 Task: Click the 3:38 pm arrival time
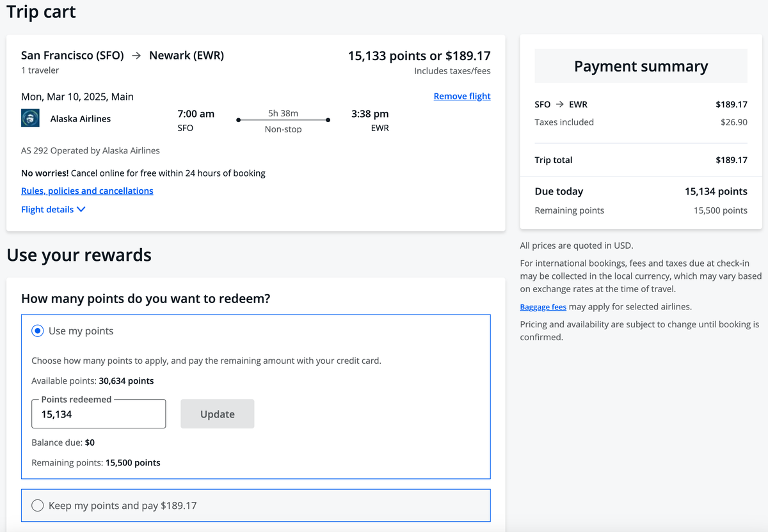click(370, 114)
